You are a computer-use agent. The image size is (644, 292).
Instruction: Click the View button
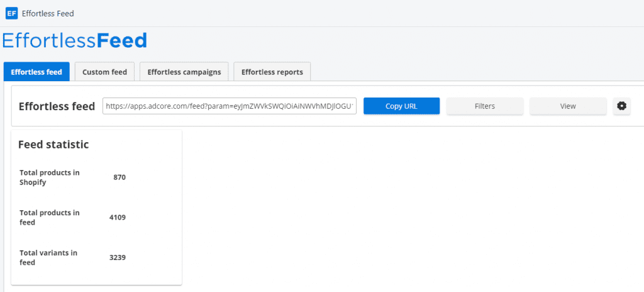(567, 106)
